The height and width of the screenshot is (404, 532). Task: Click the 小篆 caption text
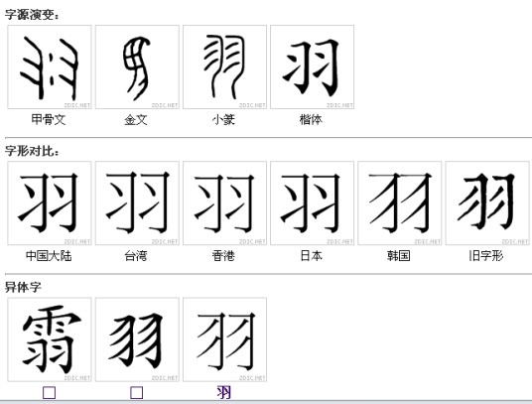pyautogui.click(x=223, y=120)
